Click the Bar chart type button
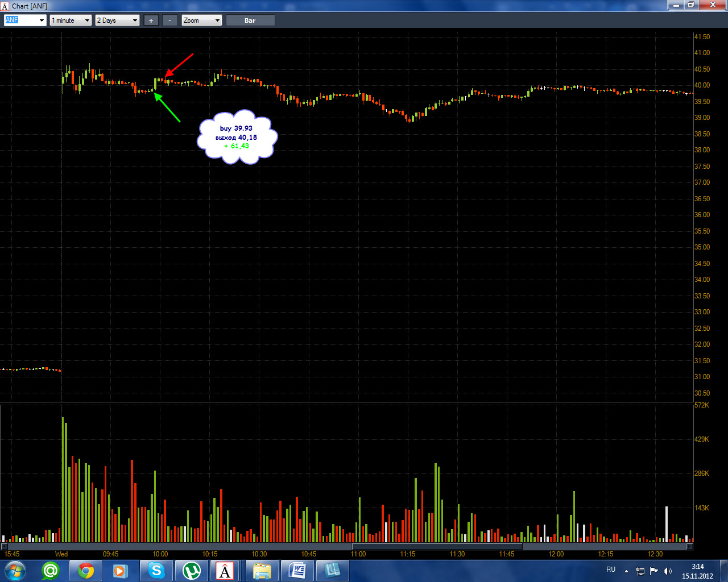The width and height of the screenshot is (728, 582). (x=250, y=20)
